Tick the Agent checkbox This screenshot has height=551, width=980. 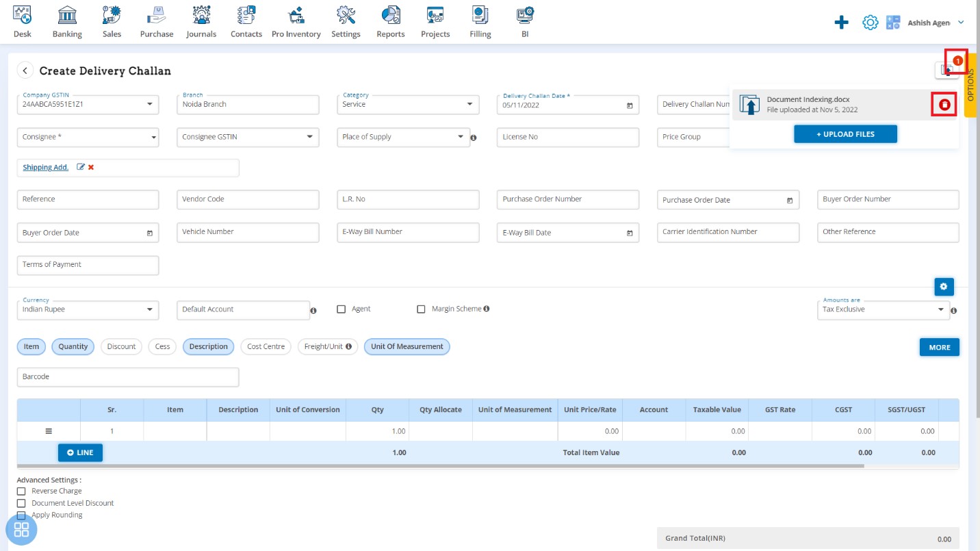point(341,309)
